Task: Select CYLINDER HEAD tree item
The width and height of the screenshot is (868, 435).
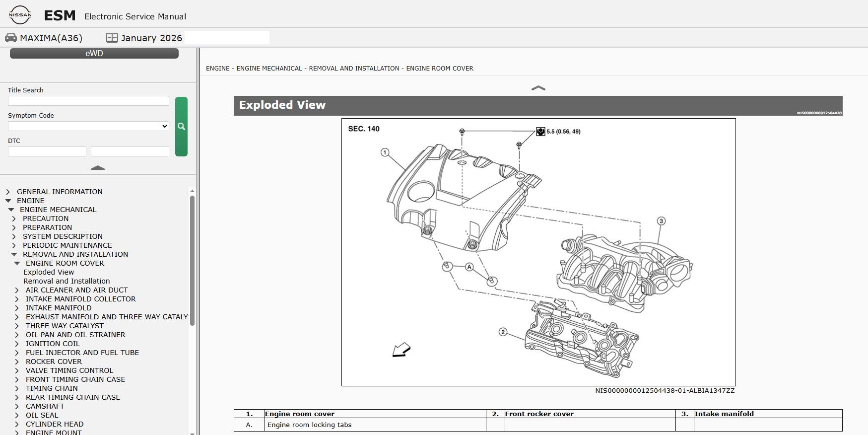Action: tap(55, 424)
